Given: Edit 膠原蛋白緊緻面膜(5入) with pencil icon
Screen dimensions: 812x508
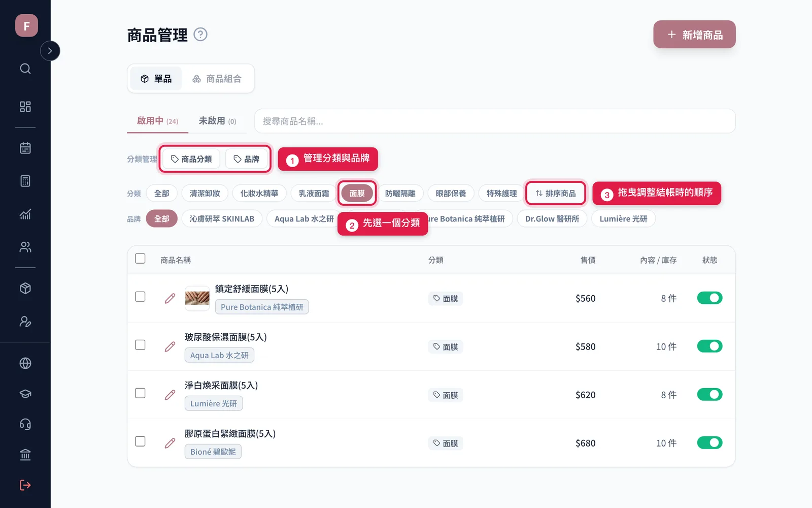Looking at the screenshot, I should pyautogui.click(x=170, y=443).
